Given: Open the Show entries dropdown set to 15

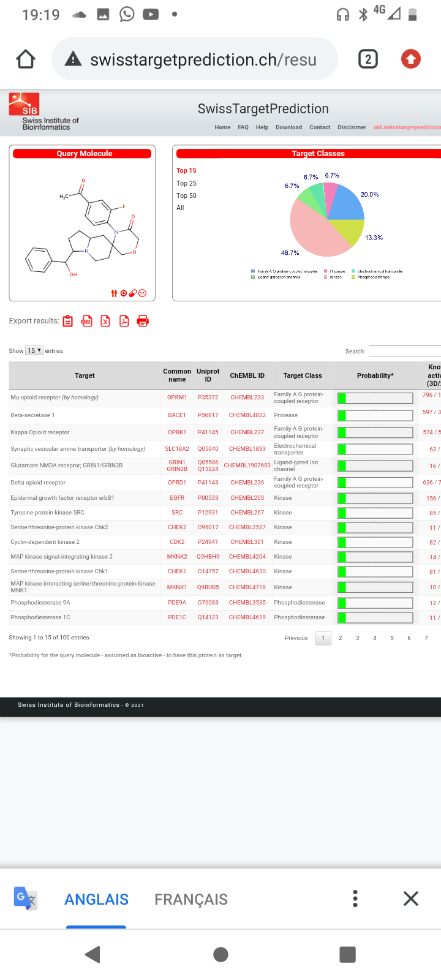Looking at the screenshot, I should point(34,350).
